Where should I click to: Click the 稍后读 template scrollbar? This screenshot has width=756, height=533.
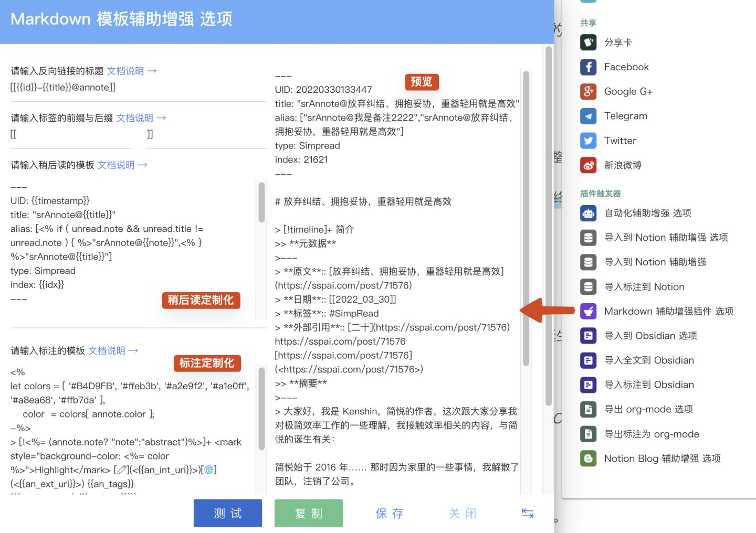point(261,202)
